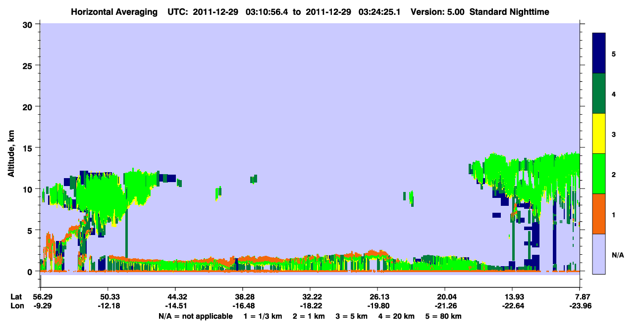Click the 'Lon' row label

tap(16, 306)
